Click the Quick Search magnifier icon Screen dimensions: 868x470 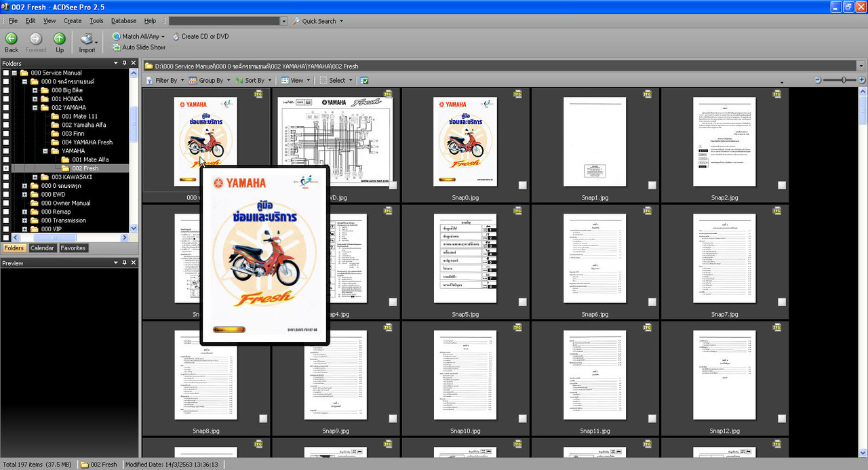pyautogui.click(x=296, y=21)
